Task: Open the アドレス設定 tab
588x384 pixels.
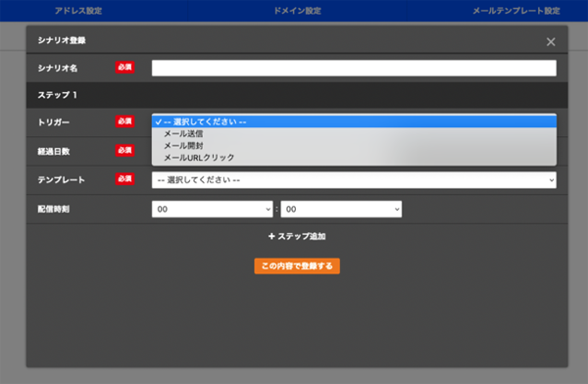Action: [78, 11]
